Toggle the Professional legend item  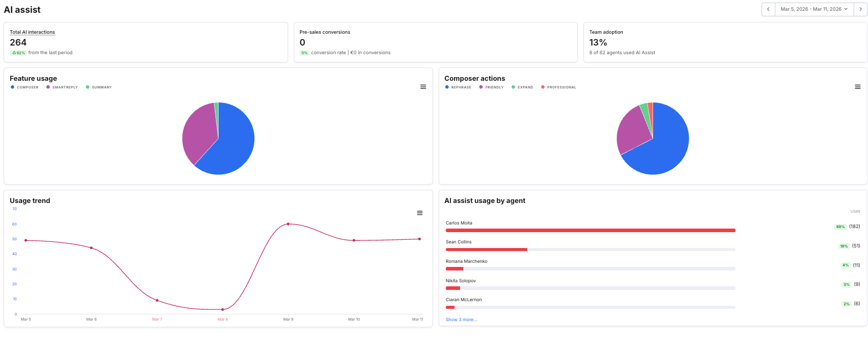click(x=559, y=87)
